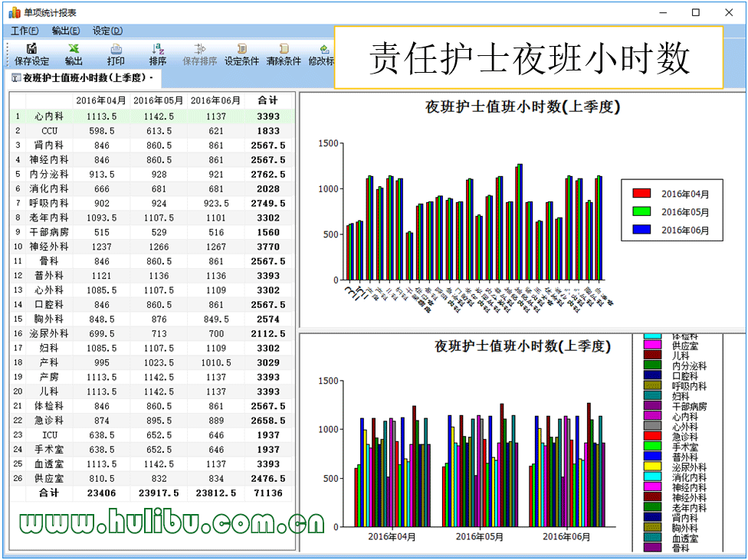Viewport: 748px width, 560px height.
Task: Click the green 2016年05月 legend swatch
Action: point(641,211)
